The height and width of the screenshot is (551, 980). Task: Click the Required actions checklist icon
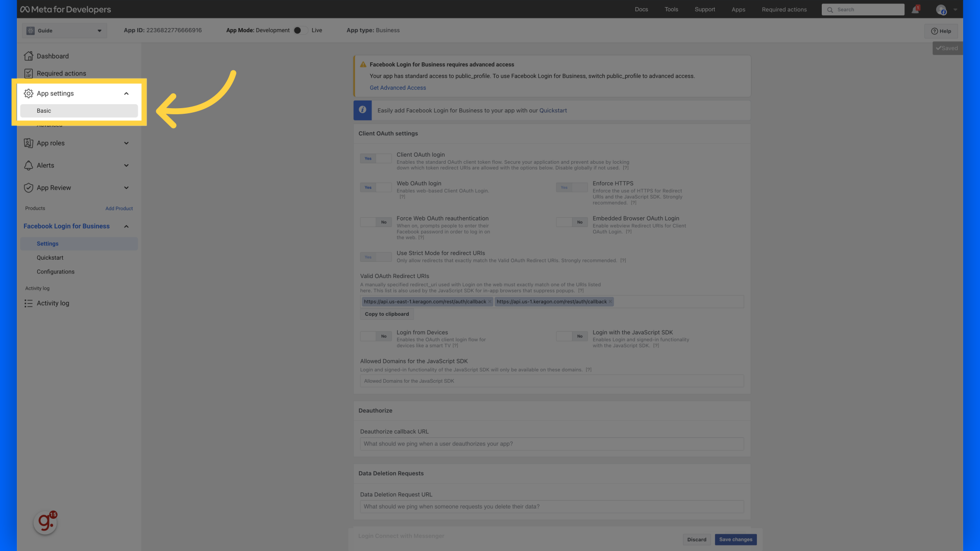[x=29, y=73]
